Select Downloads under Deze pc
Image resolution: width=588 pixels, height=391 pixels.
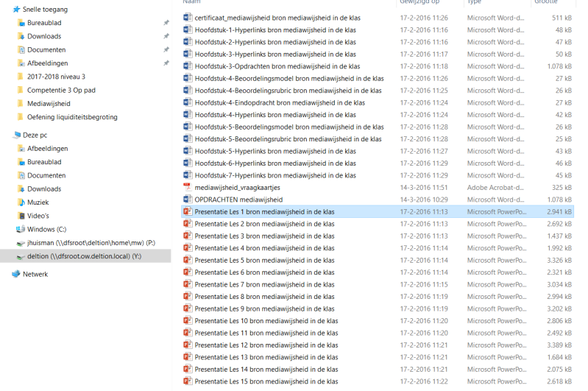click(44, 189)
